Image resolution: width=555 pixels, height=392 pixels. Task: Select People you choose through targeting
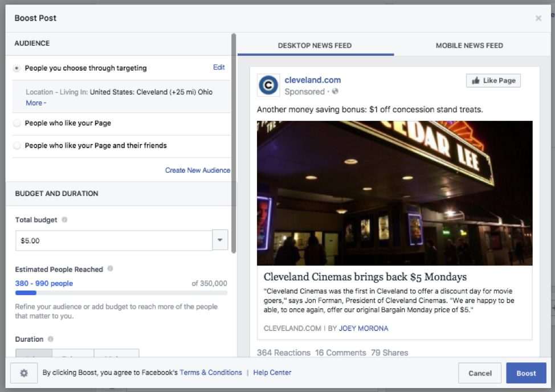click(17, 68)
